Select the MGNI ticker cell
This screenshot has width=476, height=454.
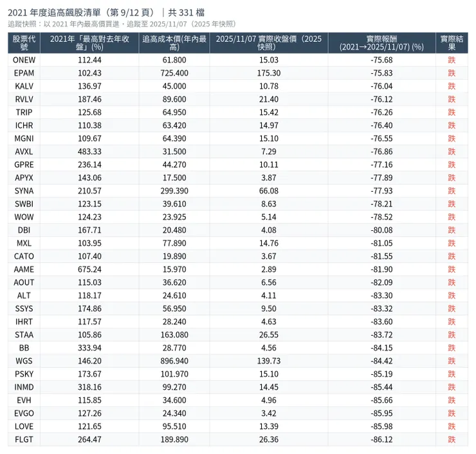[24, 138]
